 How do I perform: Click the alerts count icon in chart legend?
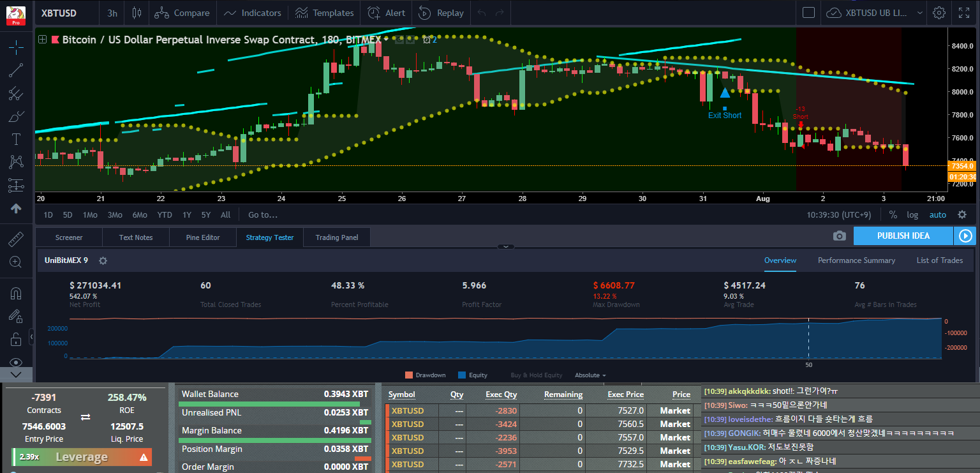[x=430, y=40]
